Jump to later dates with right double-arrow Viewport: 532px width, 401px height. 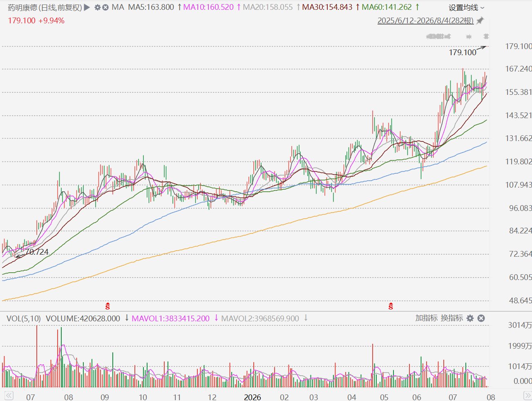click(528, 396)
